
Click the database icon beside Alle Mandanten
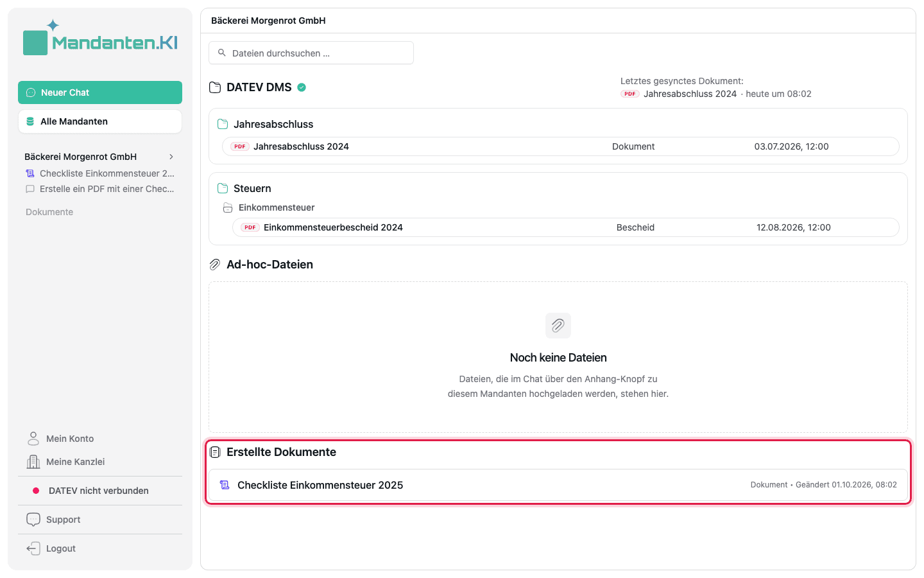(x=30, y=121)
